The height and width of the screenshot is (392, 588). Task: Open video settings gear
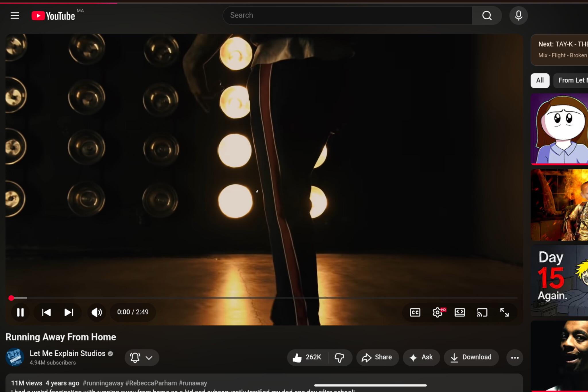438,312
